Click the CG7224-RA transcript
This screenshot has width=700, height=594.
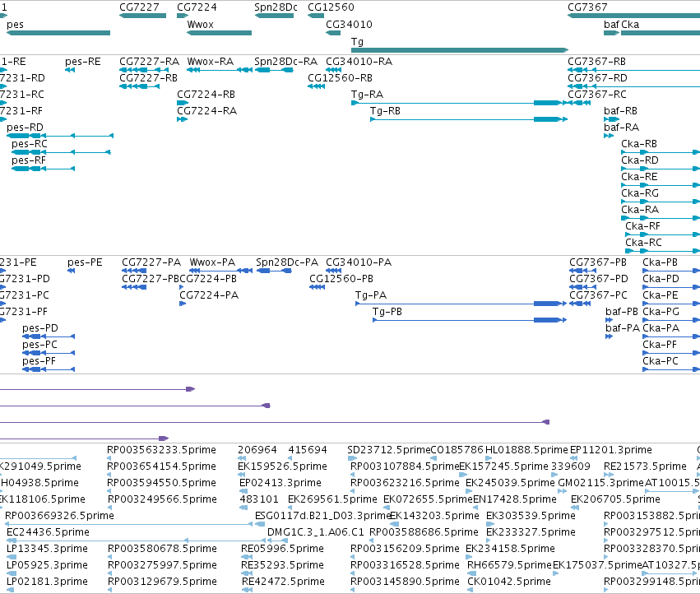(182, 119)
